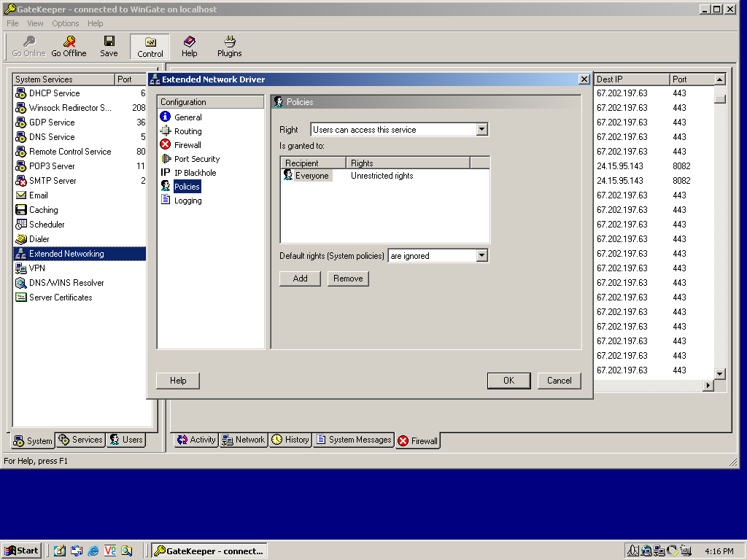Click the DNS/WINS Resolver icon
The width and height of the screenshot is (747, 560).
click(20, 283)
